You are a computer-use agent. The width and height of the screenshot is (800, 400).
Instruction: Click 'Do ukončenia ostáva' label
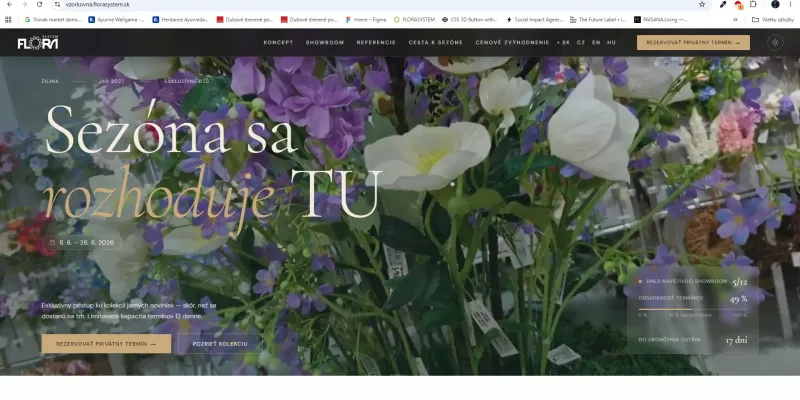pyautogui.click(x=669, y=339)
